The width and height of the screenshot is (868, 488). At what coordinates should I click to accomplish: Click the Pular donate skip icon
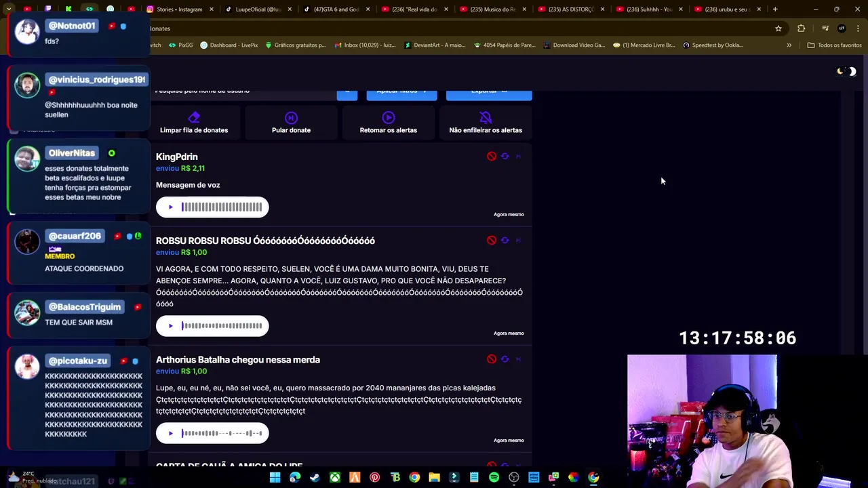click(291, 117)
